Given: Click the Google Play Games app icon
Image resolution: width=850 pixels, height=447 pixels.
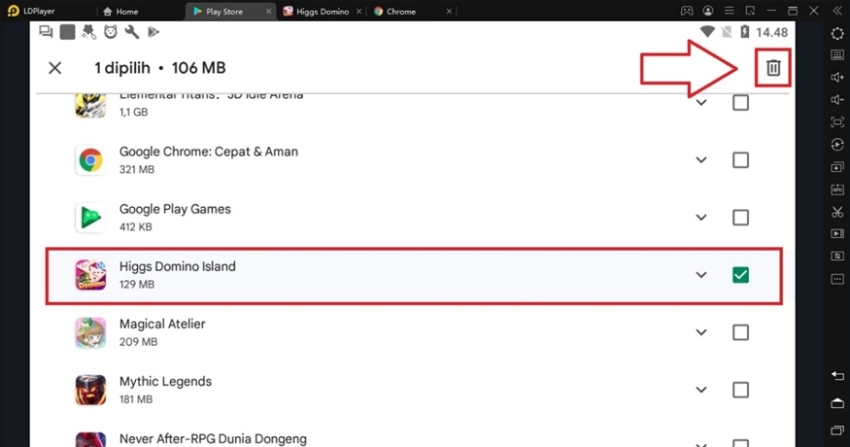Looking at the screenshot, I should point(91,217).
